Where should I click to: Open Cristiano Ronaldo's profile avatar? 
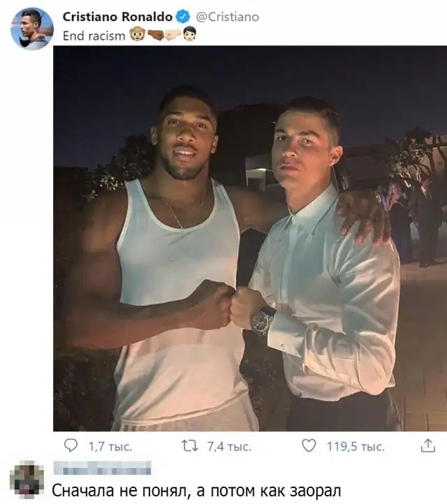coord(32,29)
